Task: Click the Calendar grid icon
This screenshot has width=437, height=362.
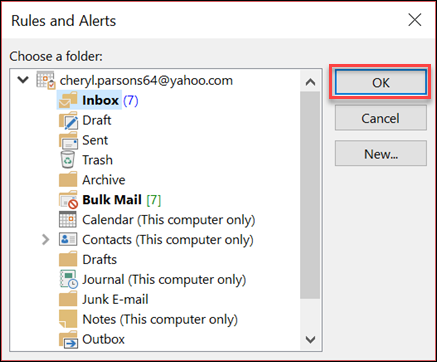Action: click(68, 219)
